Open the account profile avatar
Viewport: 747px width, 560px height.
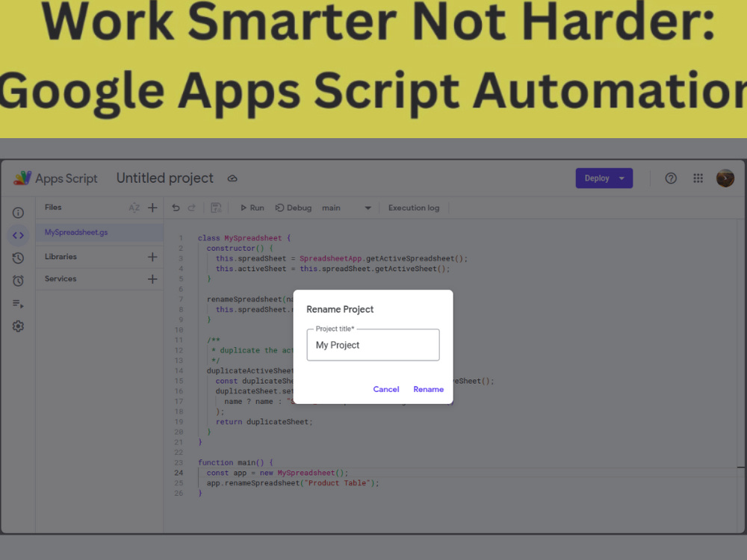tap(725, 178)
